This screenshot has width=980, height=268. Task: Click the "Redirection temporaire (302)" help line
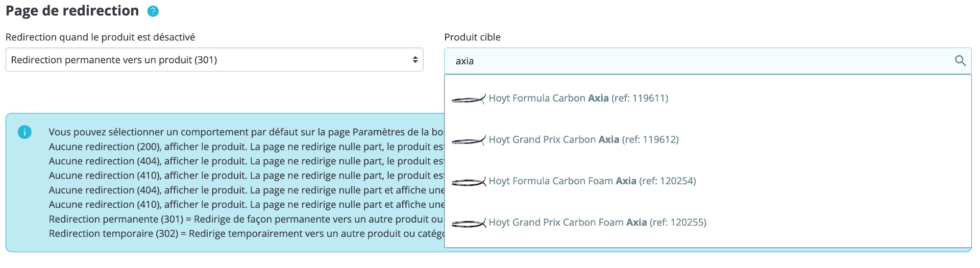tap(245, 233)
